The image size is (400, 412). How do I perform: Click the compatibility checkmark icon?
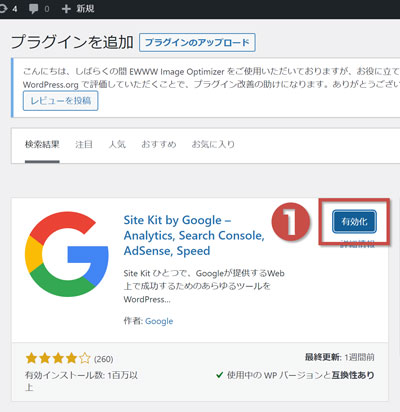pyautogui.click(x=220, y=375)
